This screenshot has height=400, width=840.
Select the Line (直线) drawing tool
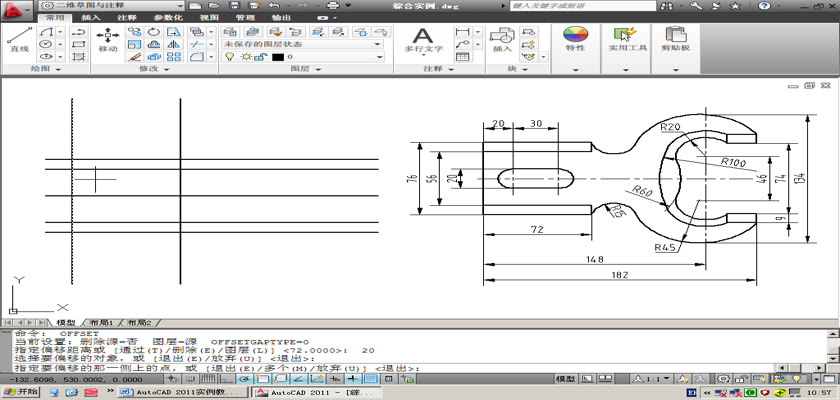18,39
